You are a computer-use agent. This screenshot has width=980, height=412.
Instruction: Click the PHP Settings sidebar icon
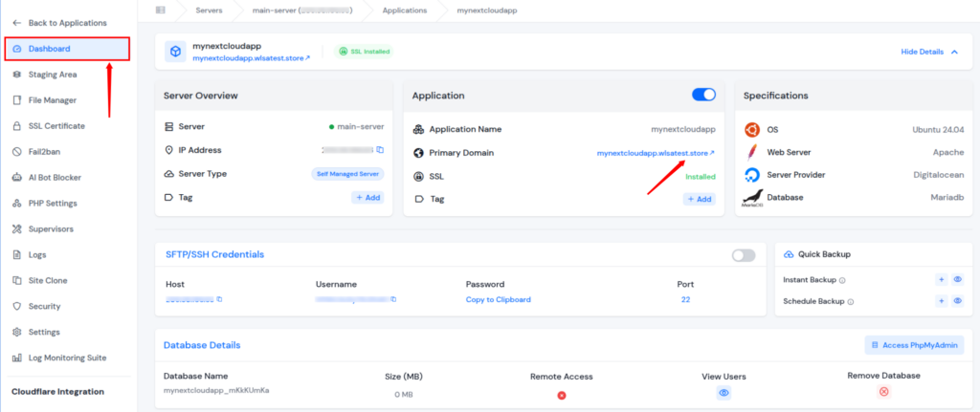pyautogui.click(x=17, y=204)
